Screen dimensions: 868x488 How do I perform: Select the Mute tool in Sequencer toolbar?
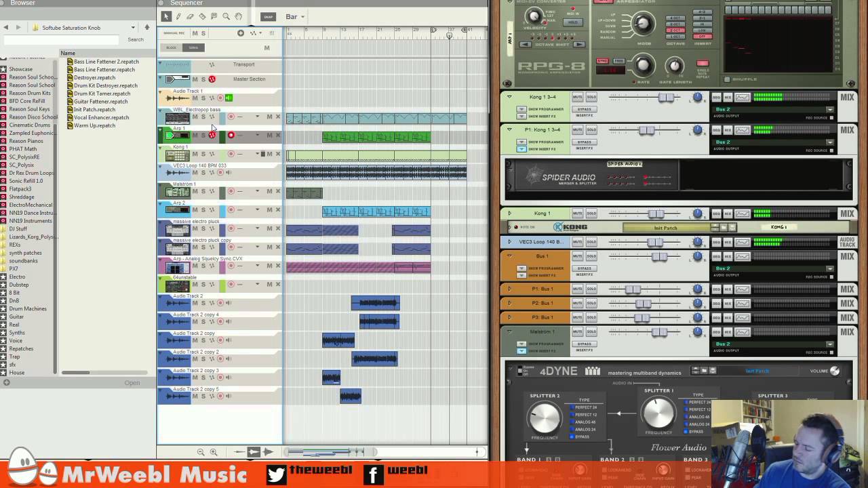pos(214,16)
